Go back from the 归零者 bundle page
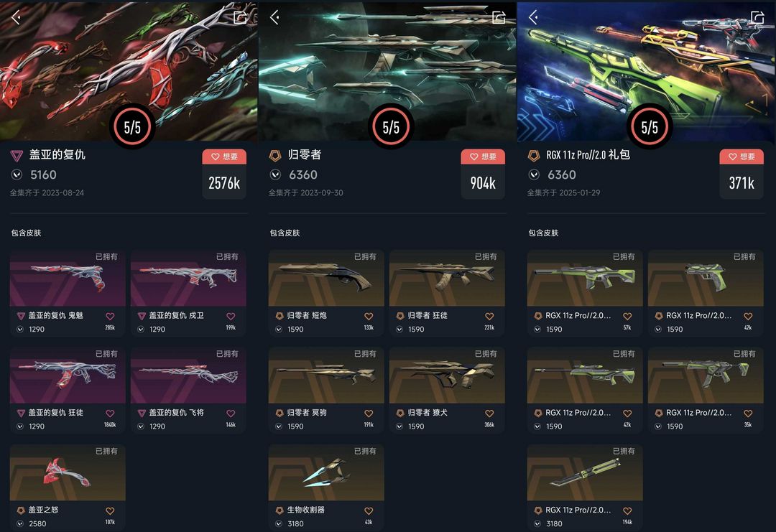This screenshot has height=532, width=776. pyautogui.click(x=274, y=18)
